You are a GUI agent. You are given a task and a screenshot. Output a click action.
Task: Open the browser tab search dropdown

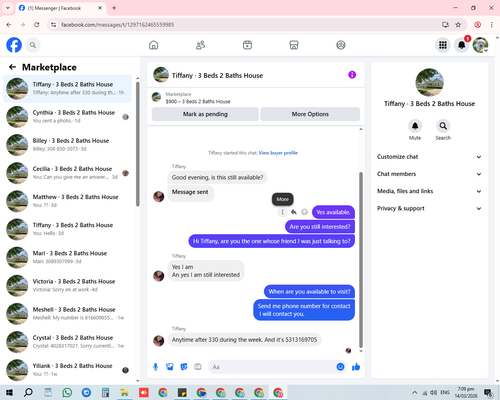8,8
